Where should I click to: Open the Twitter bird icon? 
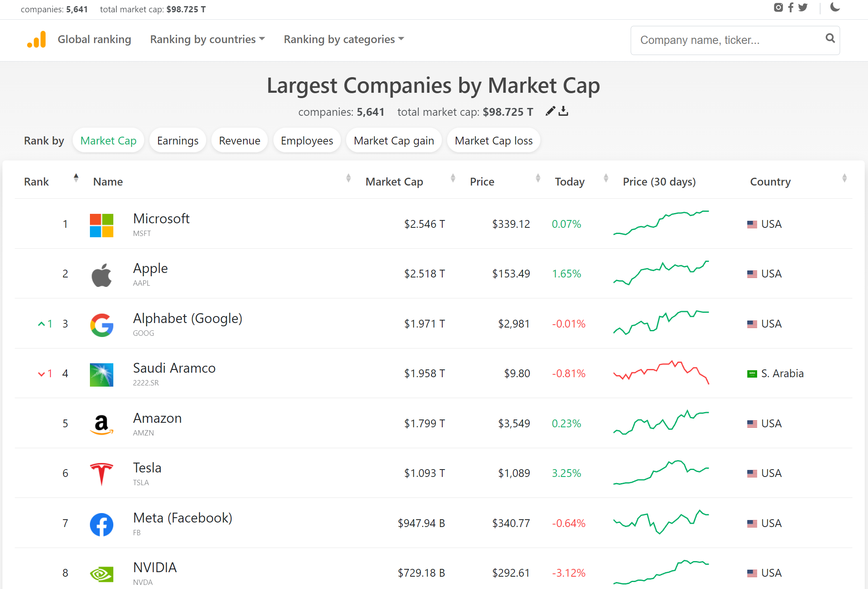click(803, 7)
